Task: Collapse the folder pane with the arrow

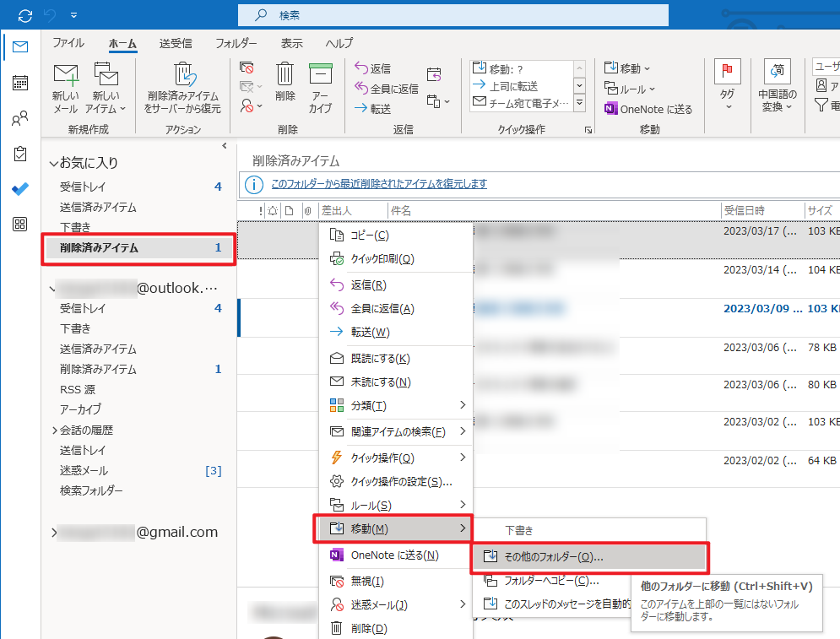Action: 225,146
